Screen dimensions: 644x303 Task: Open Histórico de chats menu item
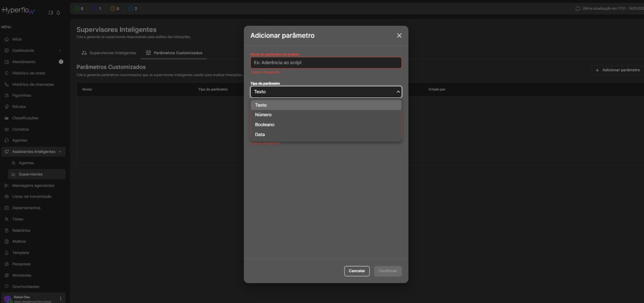(29, 73)
